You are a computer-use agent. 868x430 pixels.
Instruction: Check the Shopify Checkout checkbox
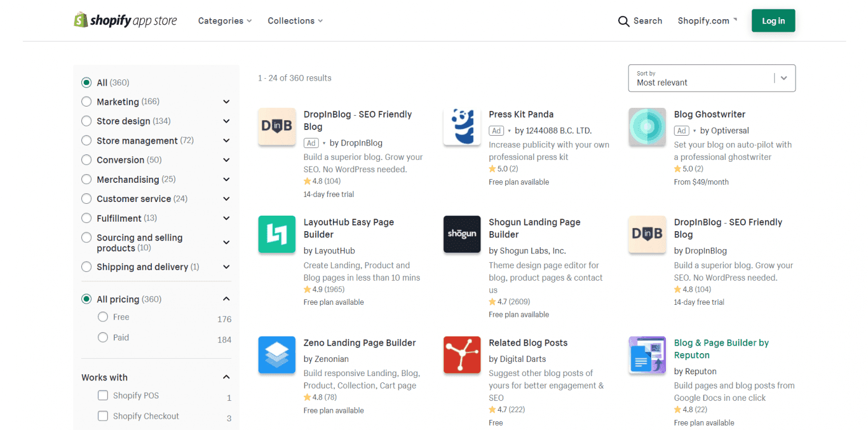point(103,416)
